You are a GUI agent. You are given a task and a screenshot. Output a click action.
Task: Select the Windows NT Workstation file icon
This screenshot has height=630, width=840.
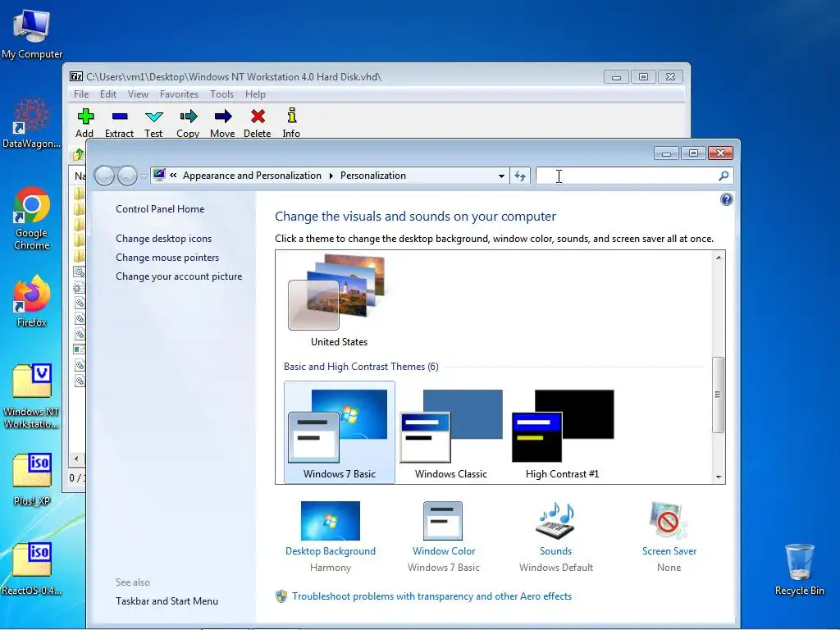coord(32,396)
